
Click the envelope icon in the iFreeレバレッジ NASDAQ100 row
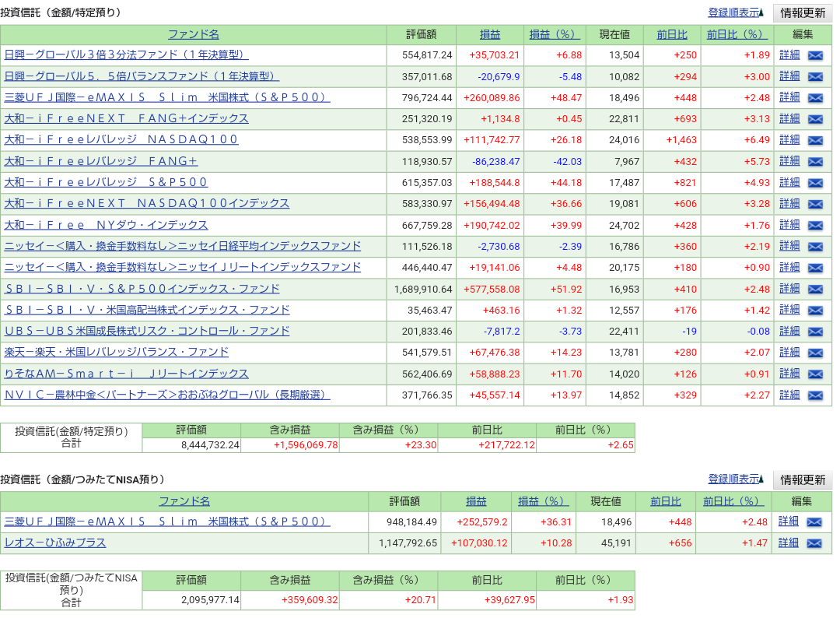815,140
